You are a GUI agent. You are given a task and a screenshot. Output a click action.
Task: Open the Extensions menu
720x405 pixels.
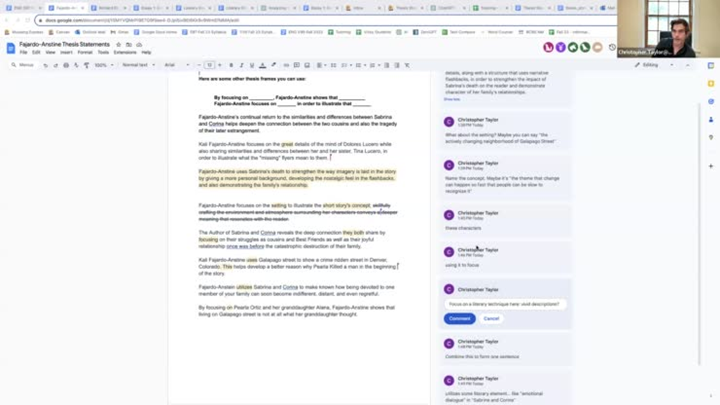(124, 52)
